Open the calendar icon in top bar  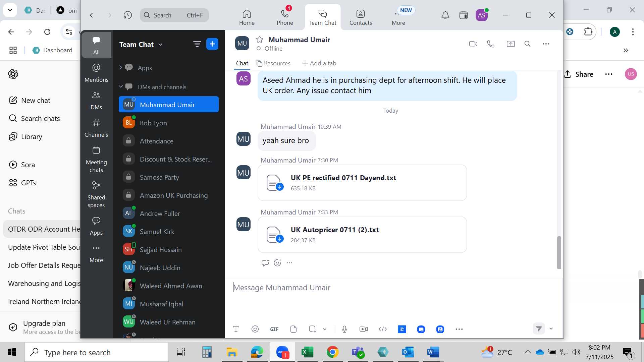464,15
